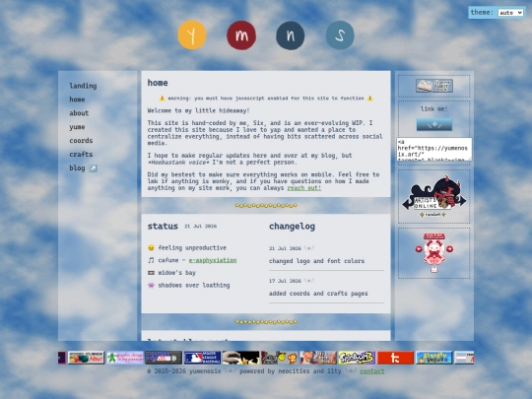Click the contact link in footer
Screen dimensions: 532x399
click(372, 371)
